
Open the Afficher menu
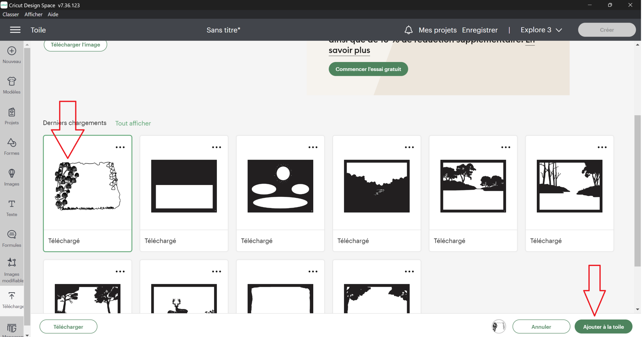33,14
